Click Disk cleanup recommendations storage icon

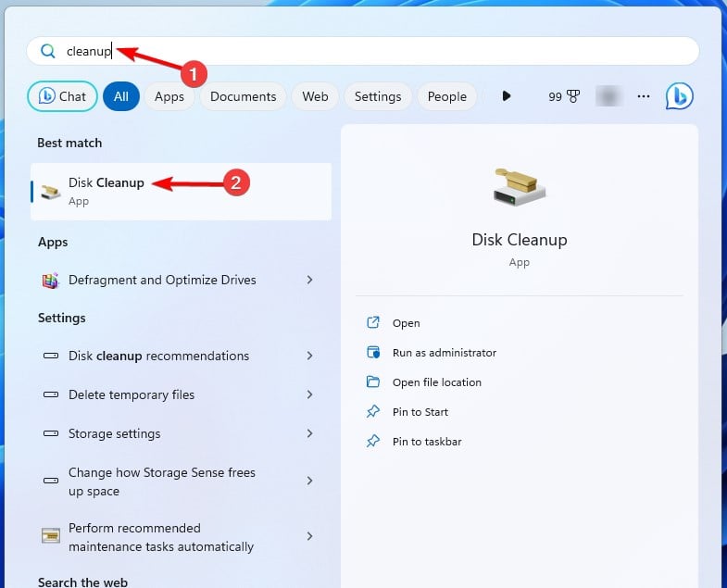(x=51, y=356)
